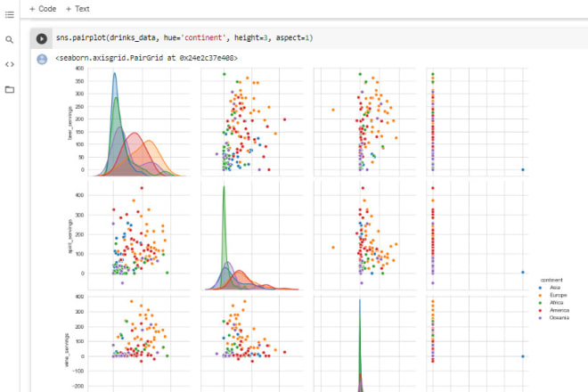Click inside the sns.pairplot code editor
Image resolution: width=588 pixels, height=392 pixels.
click(x=356, y=38)
